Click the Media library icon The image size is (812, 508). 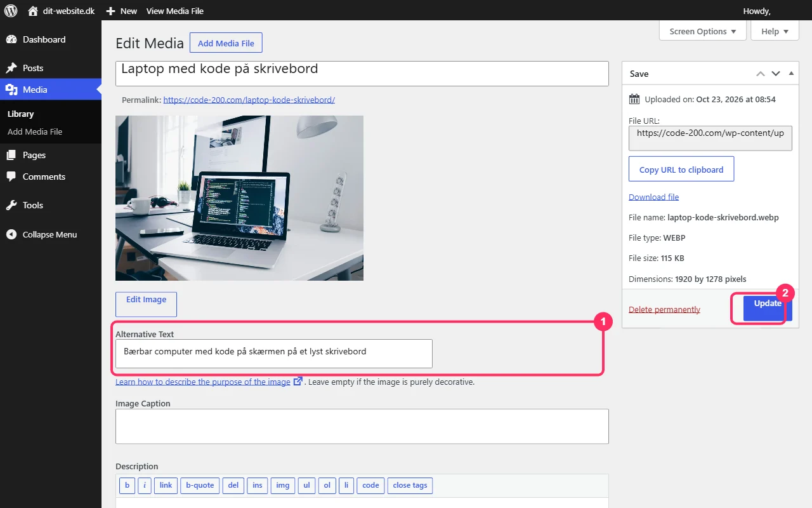click(11, 90)
